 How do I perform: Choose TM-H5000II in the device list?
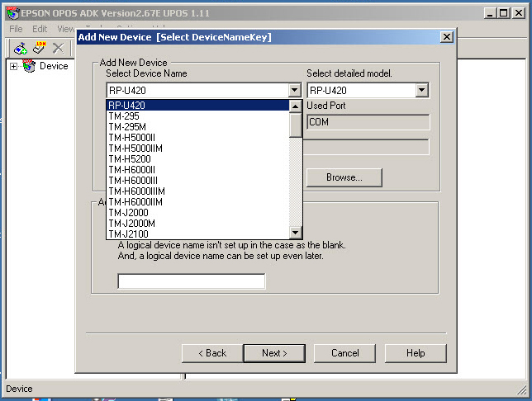(197, 138)
